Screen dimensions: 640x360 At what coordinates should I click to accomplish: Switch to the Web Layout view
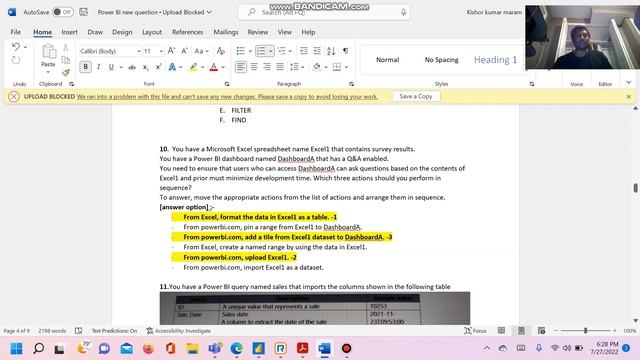pyautogui.click(x=541, y=331)
